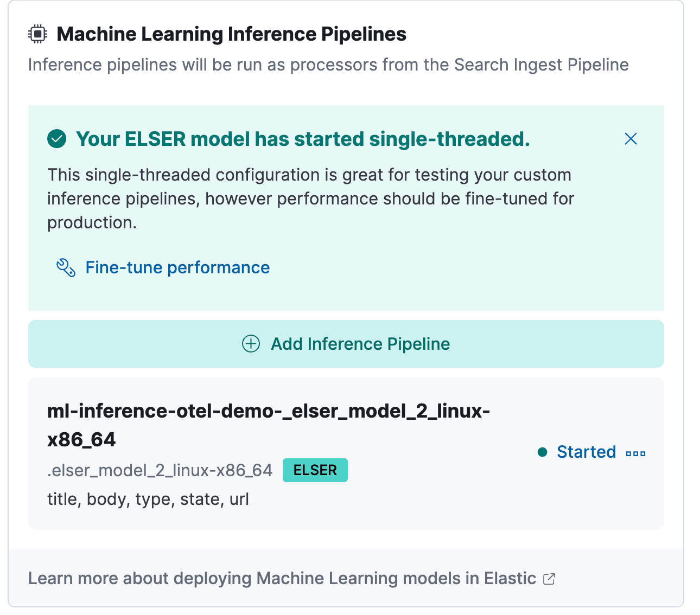Dismiss the ELSER model started callout

coord(631,139)
